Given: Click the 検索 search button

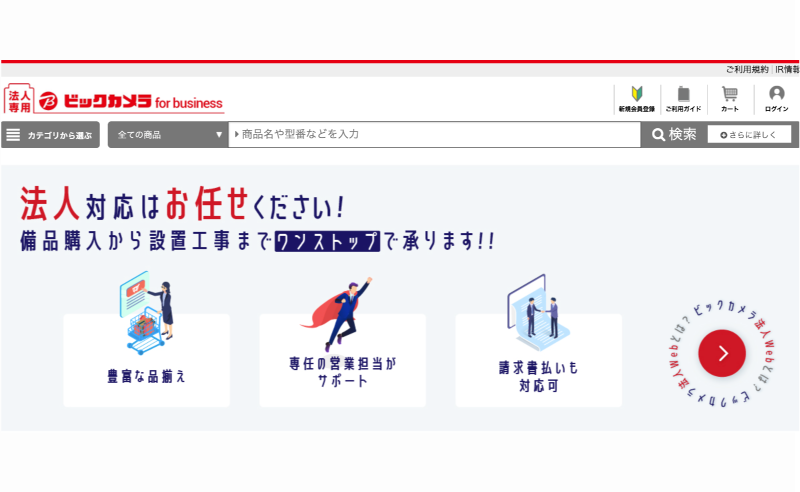Looking at the screenshot, I should pos(674,135).
